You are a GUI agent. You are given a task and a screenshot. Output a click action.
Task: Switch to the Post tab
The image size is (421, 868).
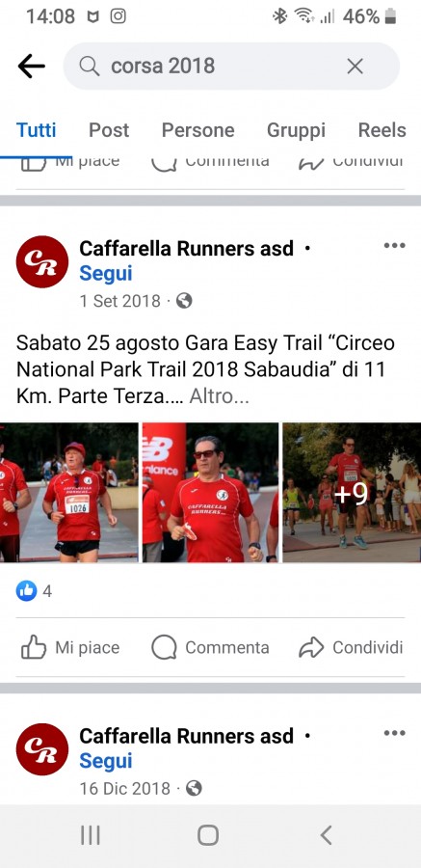pos(109,130)
